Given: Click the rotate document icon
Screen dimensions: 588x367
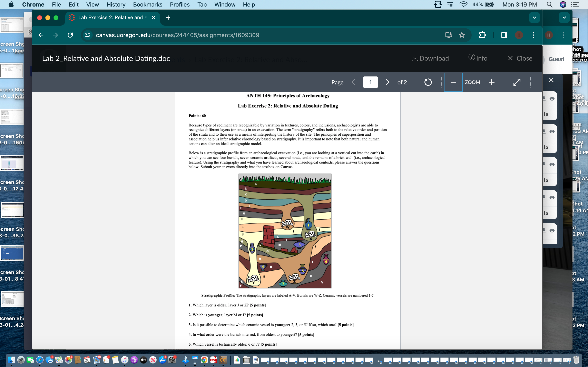Looking at the screenshot, I should pyautogui.click(x=428, y=82).
